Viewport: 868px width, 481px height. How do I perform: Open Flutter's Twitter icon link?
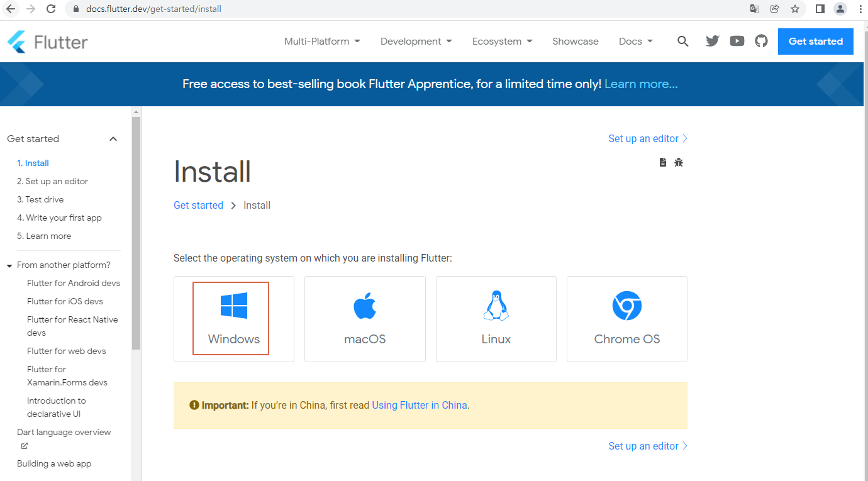tap(712, 41)
